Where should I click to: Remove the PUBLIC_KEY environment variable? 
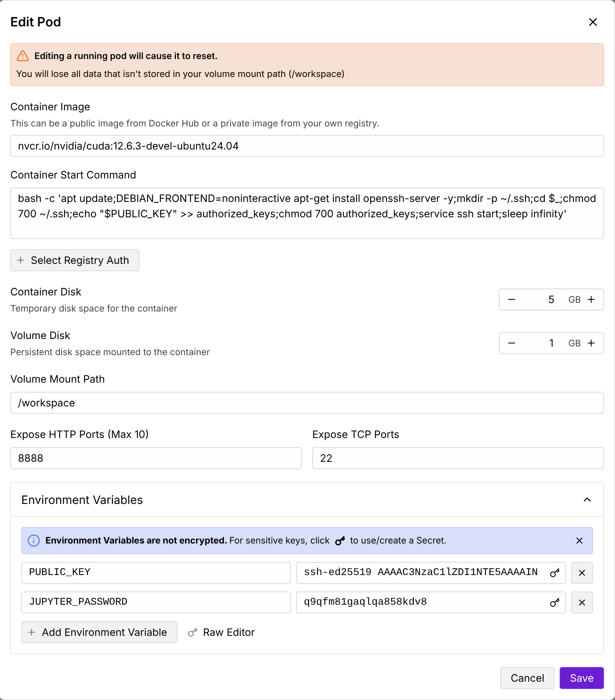pos(582,573)
